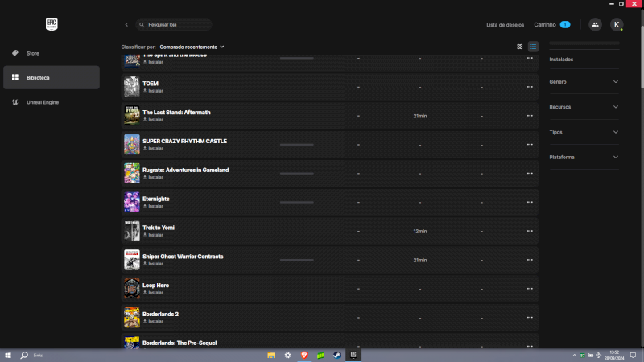The height and width of the screenshot is (362, 644).
Task: Expand the Recursos filter
Action: coord(584,107)
